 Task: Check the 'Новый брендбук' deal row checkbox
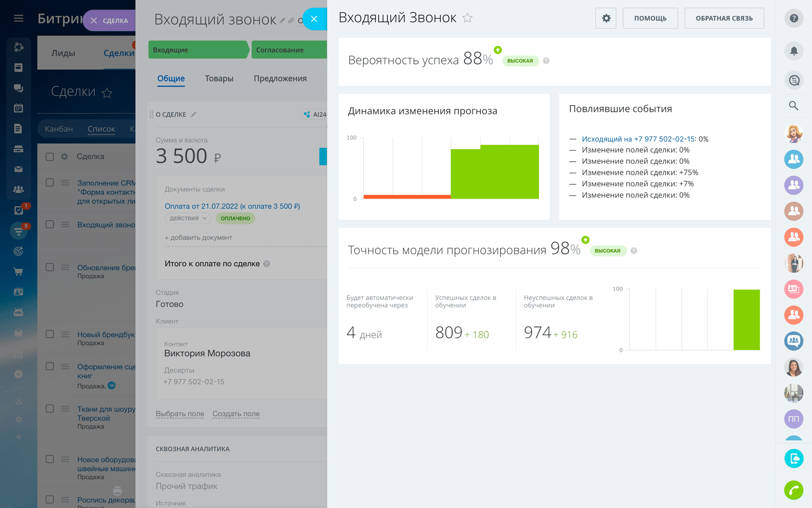click(50, 334)
